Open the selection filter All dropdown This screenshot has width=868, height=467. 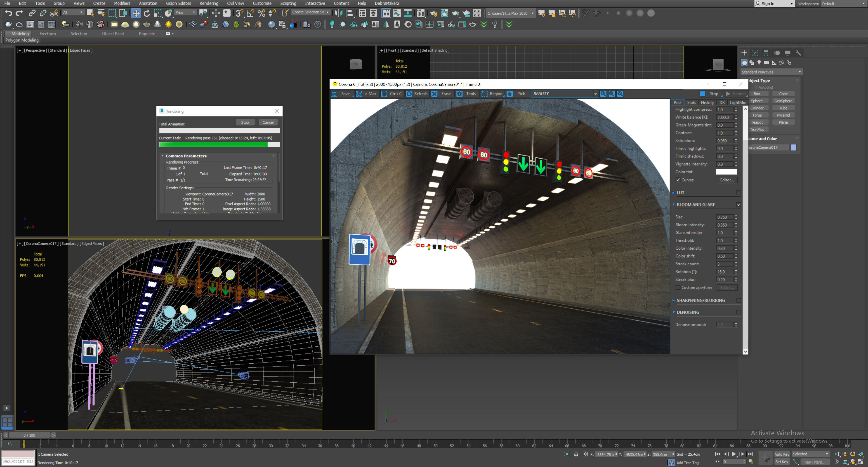(73, 12)
